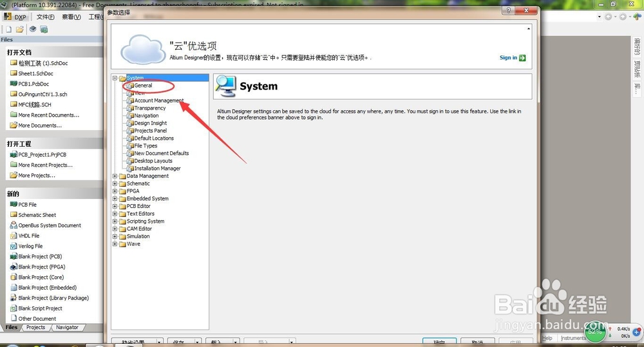The height and width of the screenshot is (347, 644).
Task: Click the Simulation folder label
Action: coord(138,236)
